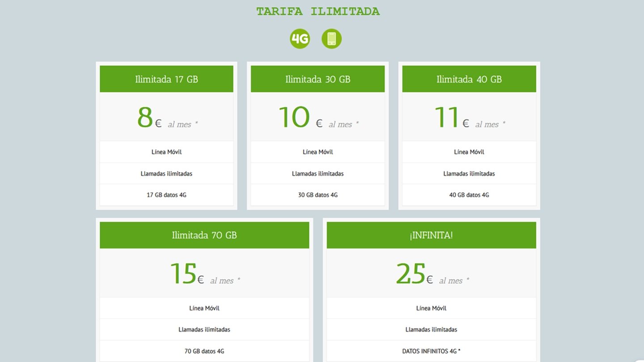This screenshot has height=362, width=644.
Task: Click Llamadas ilimitadas in the INFINITA card
Action: click(x=431, y=329)
